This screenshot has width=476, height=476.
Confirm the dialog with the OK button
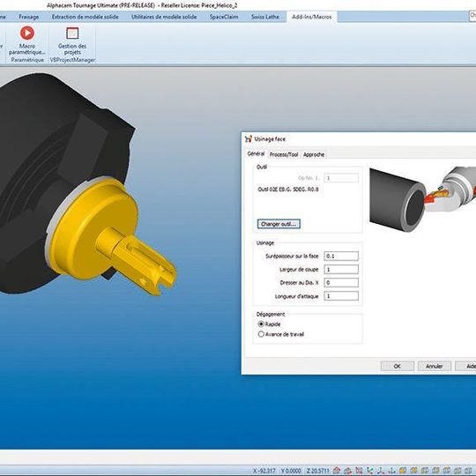[397, 366]
